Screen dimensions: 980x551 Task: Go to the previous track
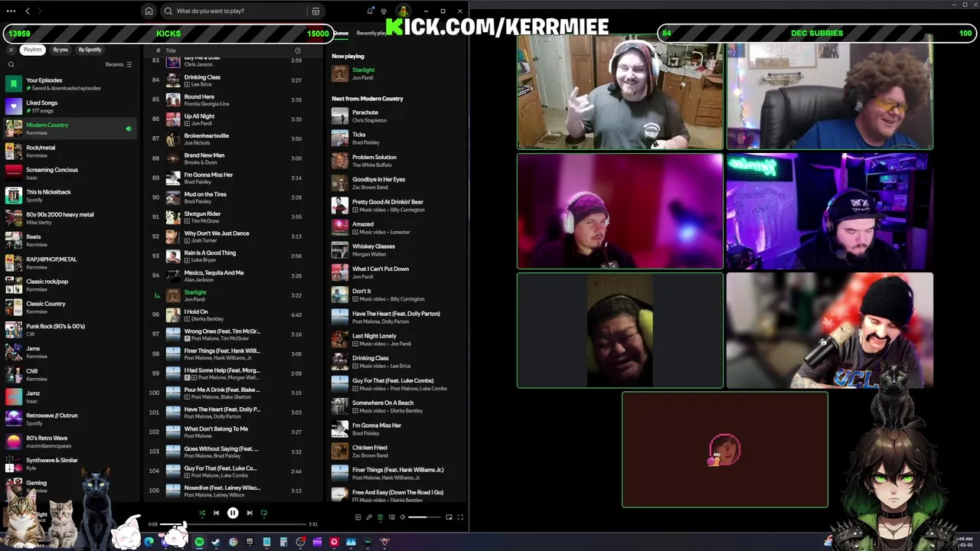click(216, 513)
